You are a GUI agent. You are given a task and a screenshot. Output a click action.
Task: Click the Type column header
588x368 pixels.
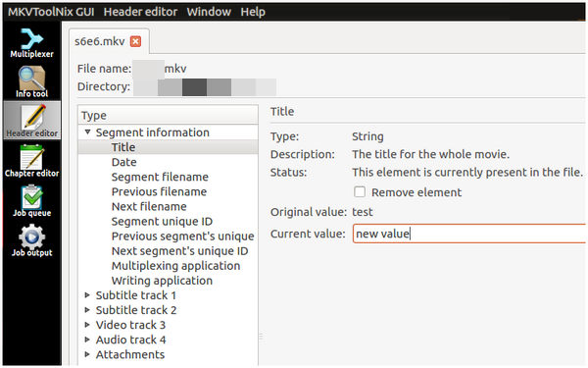pyautogui.click(x=168, y=115)
